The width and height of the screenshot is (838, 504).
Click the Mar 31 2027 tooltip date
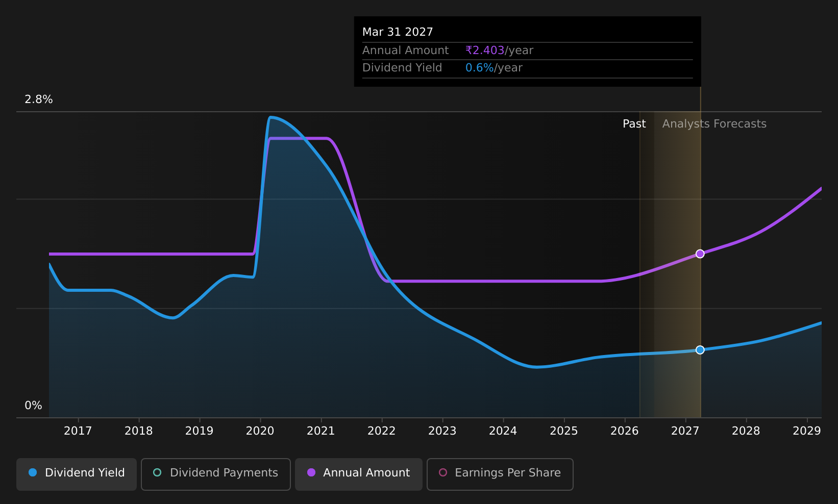point(398,32)
